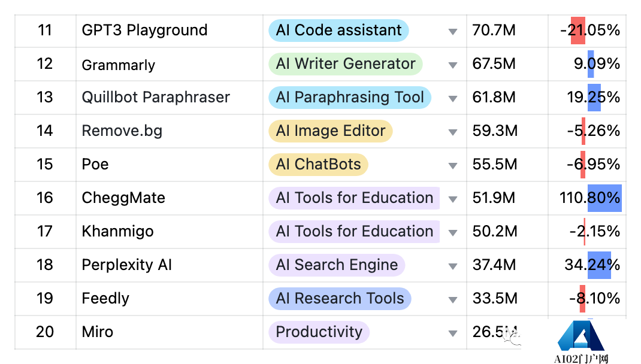The width and height of the screenshot is (641, 364).
Task: Select the 51.9M traffic cell for CheggMate
Action: (494, 198)
